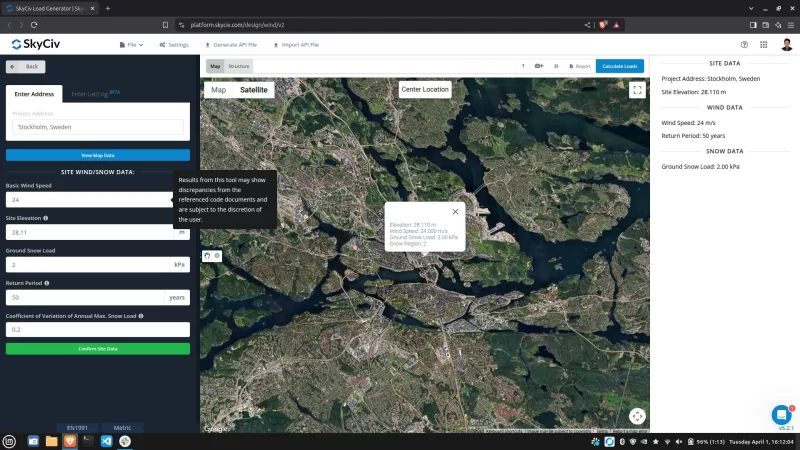800x450 pixels.
Task: Edit the Return Period field
Action: click(85, 297)
